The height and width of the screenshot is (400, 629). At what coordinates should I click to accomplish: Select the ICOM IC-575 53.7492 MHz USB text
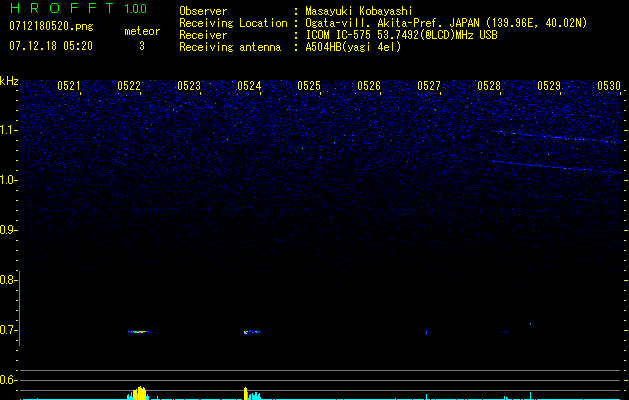[x=401, y=35]
